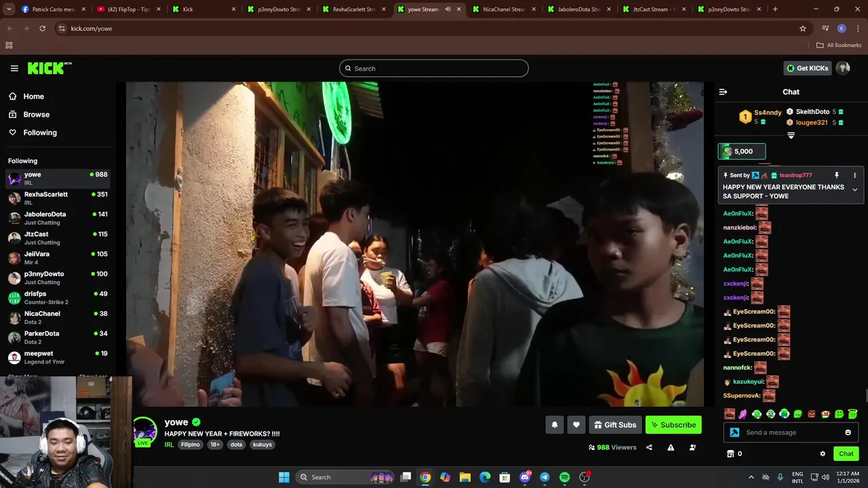Reload the page
This screenshot has height=488, width=868.
pos(42,28)
